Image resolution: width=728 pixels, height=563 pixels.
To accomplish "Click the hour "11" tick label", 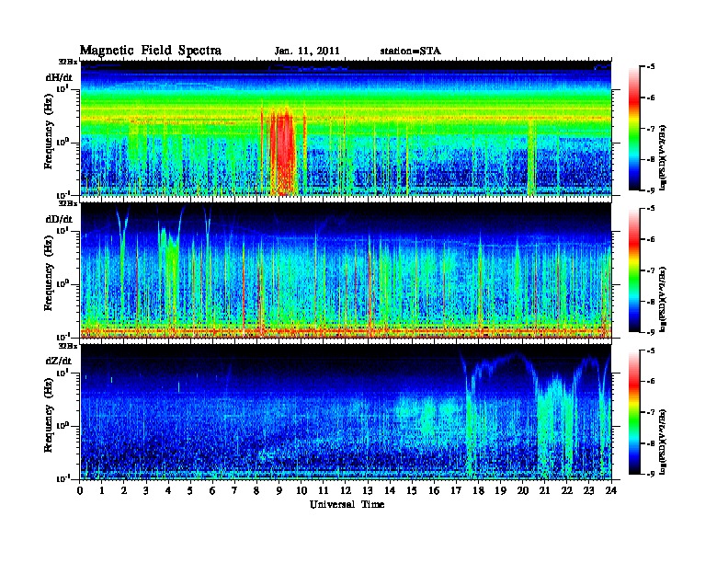I will click(x=324, y=490).
